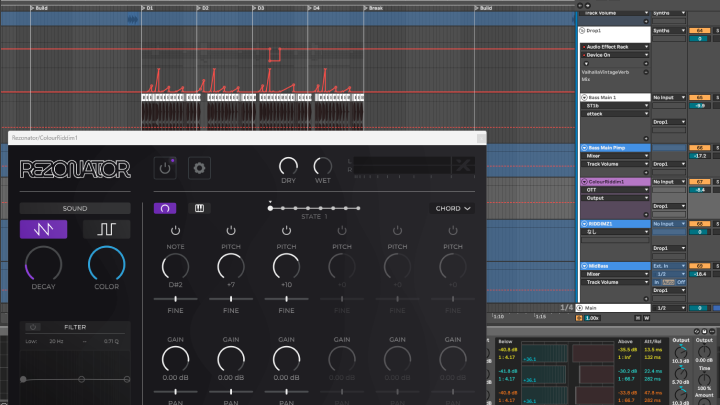The height and width of the screenshot is (405, 720).
Task: Click the H height button below Main
Action: (x=638, y=318)
